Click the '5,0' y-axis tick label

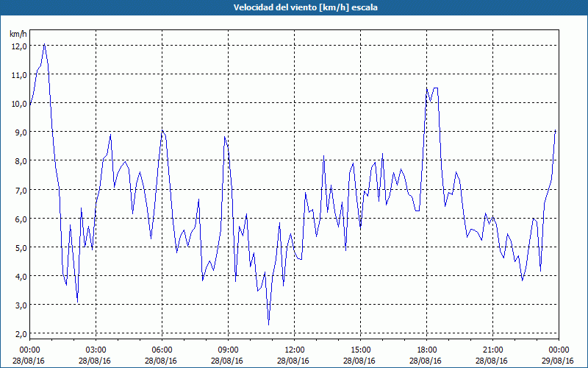(x=21, y=248)
